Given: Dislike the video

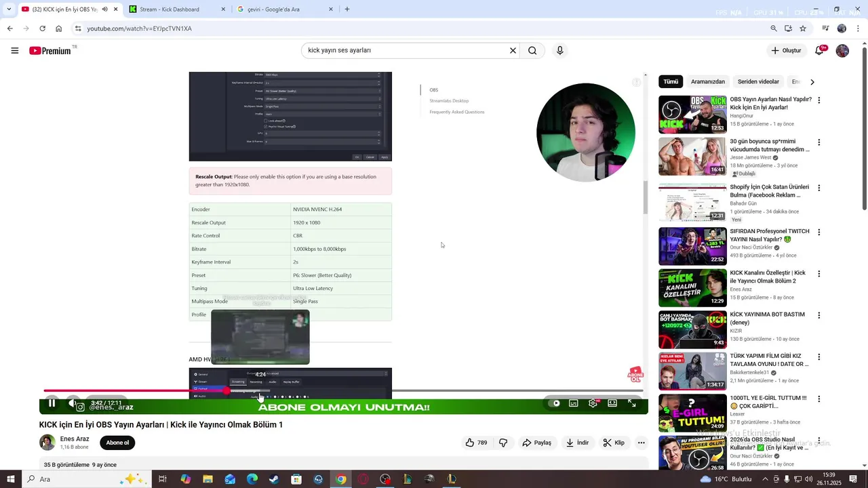Looking at the screenshot, I should tap(503, 443).
